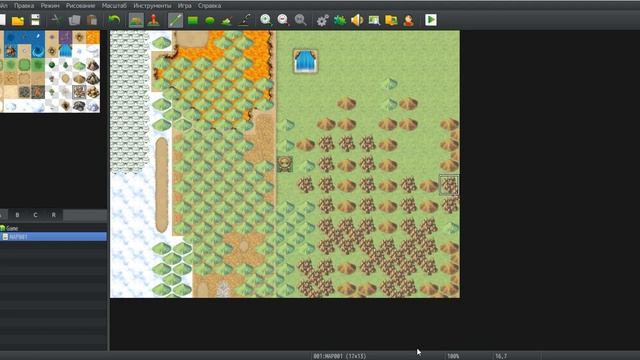640x360 pixels.
Task: Open the Plugin Manager puzzle icon
Action: [340, 20]
